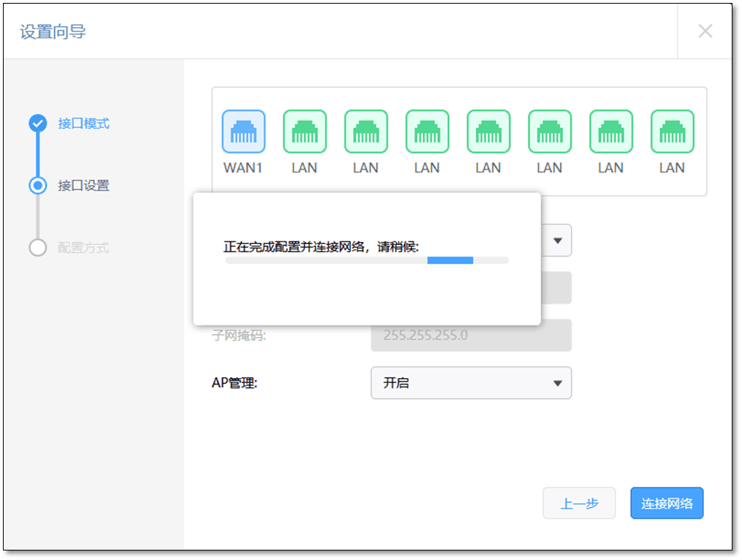
Task: Click the connection progress bar
Action: coord(367,260)
